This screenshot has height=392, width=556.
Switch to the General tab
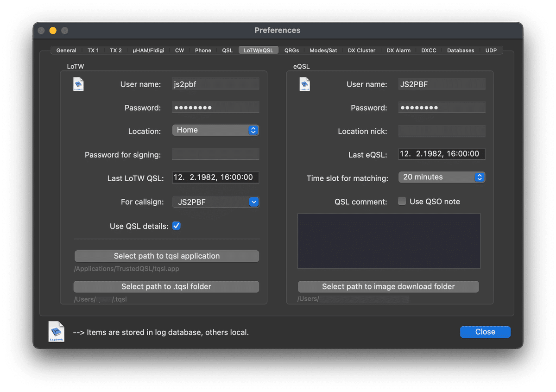(66, 51)
